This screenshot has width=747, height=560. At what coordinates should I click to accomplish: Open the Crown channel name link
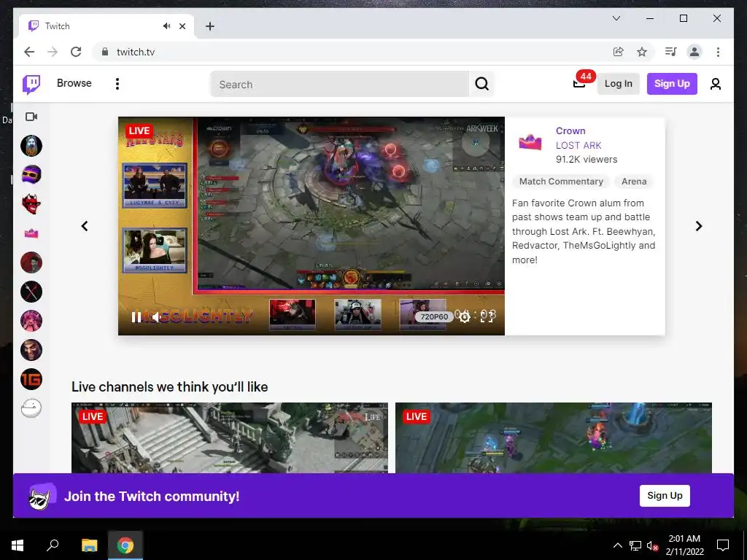tap(570, 131)
